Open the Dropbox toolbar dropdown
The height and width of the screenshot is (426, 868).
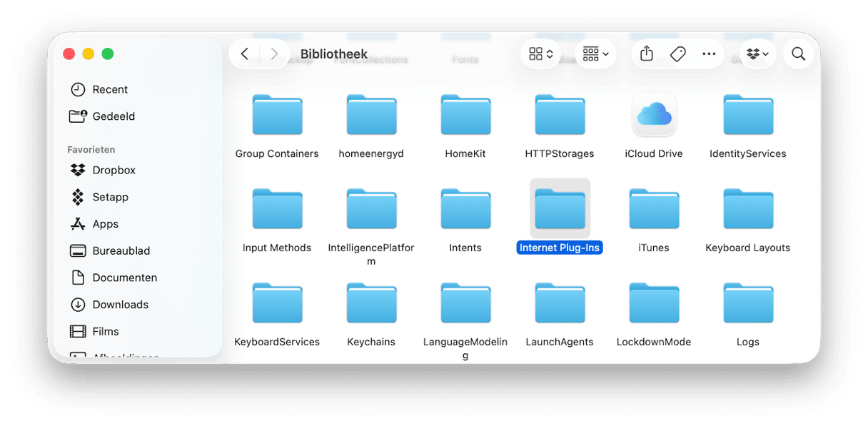point(757,54)
